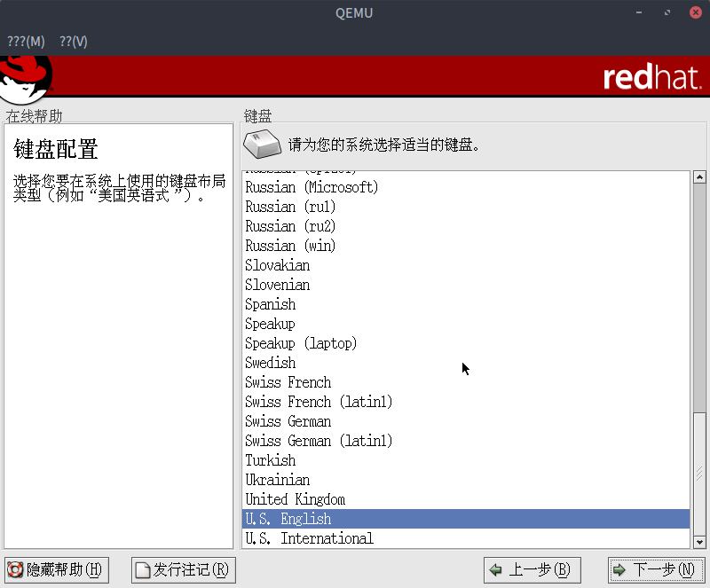The image size is (710, 588).
Task: Select United Kingdom keyboard layout
Action: click(x=295, y=499)
